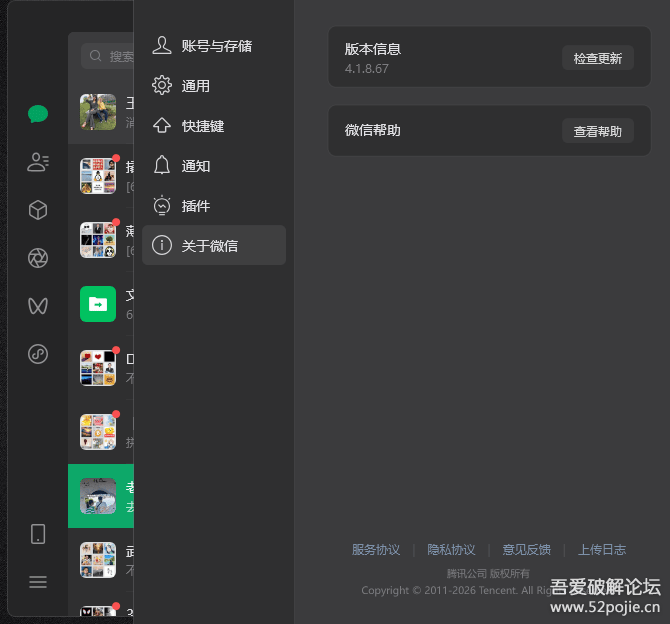The height and width of the screenshot is (624, 670).
Task: Click the mobile phone icon in sidebar
Action: click(38, 534)
